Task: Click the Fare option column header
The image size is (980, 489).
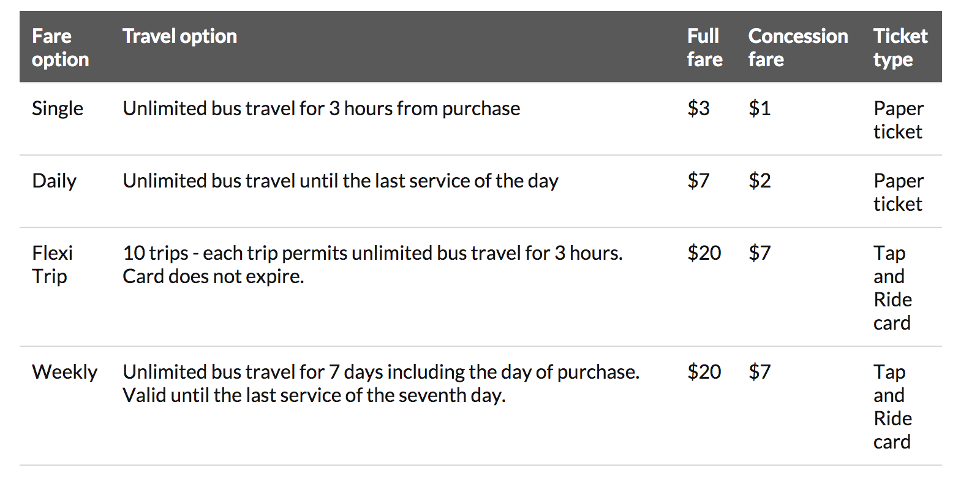Action: click(x=61, y=47)
